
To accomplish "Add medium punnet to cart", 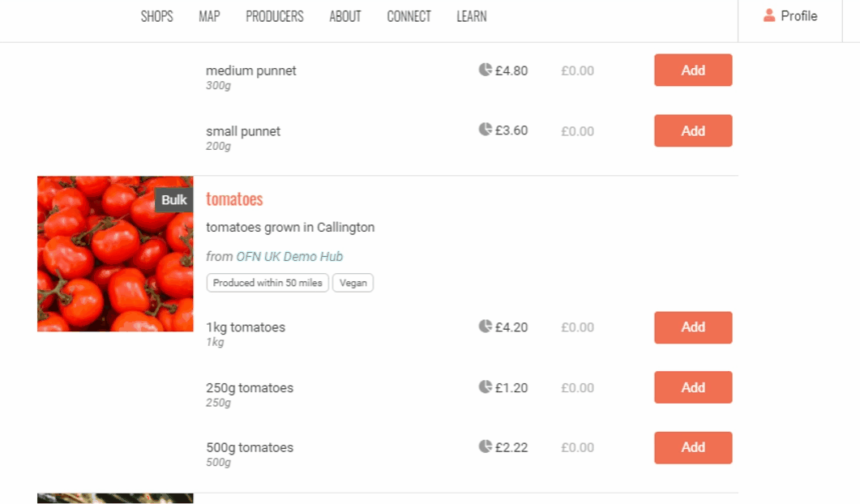I will 693,70.
